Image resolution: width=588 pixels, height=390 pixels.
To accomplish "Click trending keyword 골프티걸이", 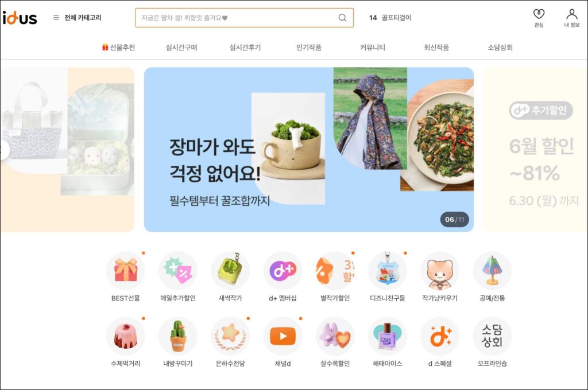I will (x=396, y=18).
